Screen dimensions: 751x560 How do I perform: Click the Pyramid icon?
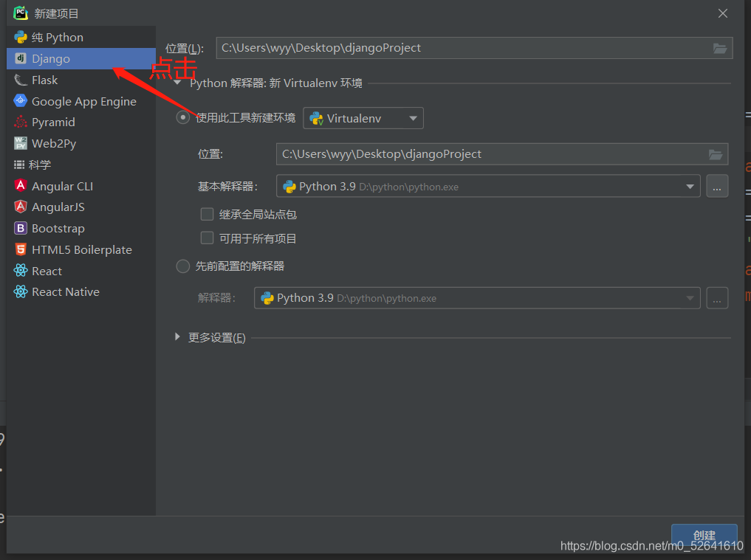[21, 122]
